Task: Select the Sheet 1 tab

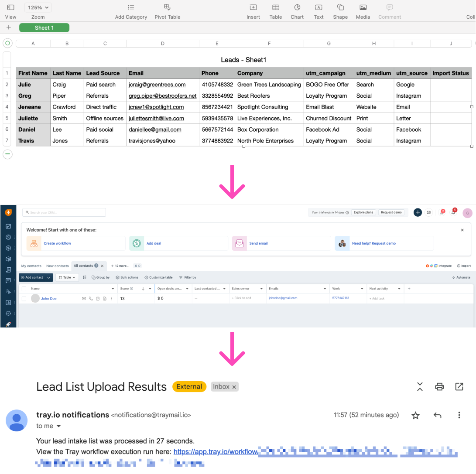Action: [45, 27]
